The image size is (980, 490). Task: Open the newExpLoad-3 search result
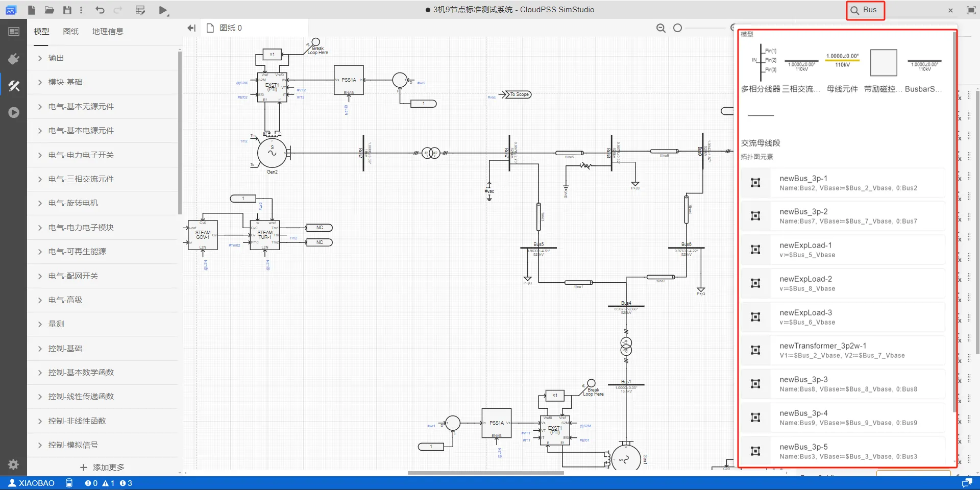843,317
